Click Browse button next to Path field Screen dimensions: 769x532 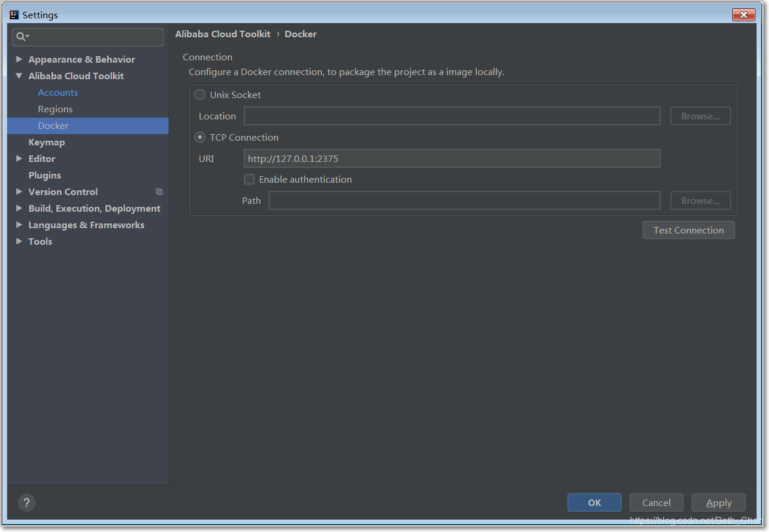point(700,200)
